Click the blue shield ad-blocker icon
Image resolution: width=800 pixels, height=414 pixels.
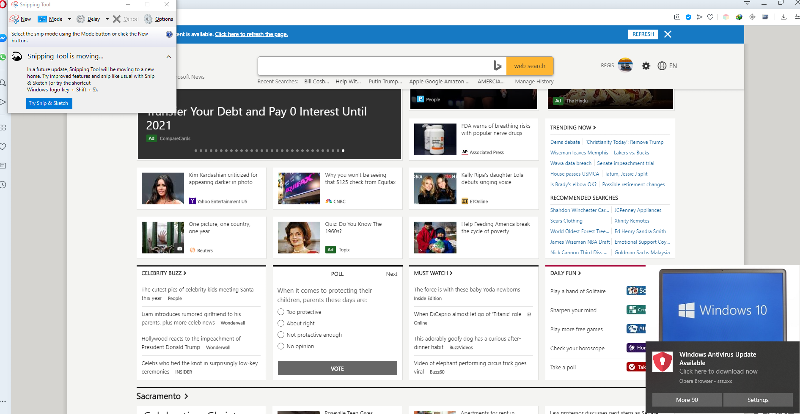pos(688,17)
